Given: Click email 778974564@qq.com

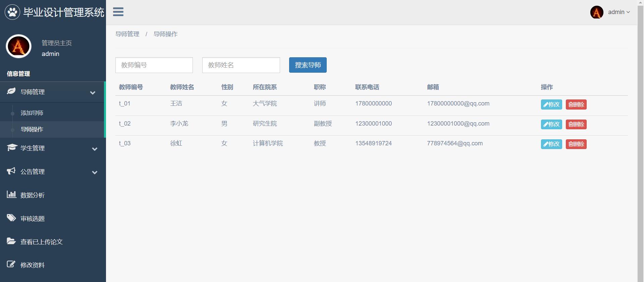Looking at the screenshot, I should (455, 143).
